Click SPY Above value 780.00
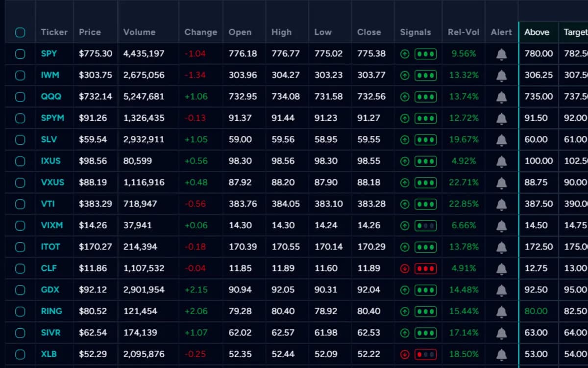The width and height of the screenshot is (588, 368). coord(539,53)
